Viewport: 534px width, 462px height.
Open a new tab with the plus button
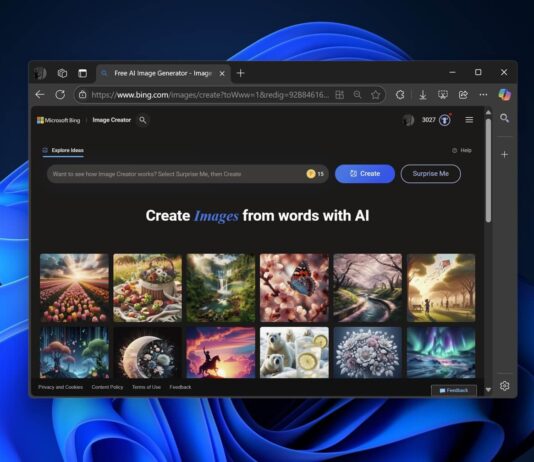[x=240, y=73]
